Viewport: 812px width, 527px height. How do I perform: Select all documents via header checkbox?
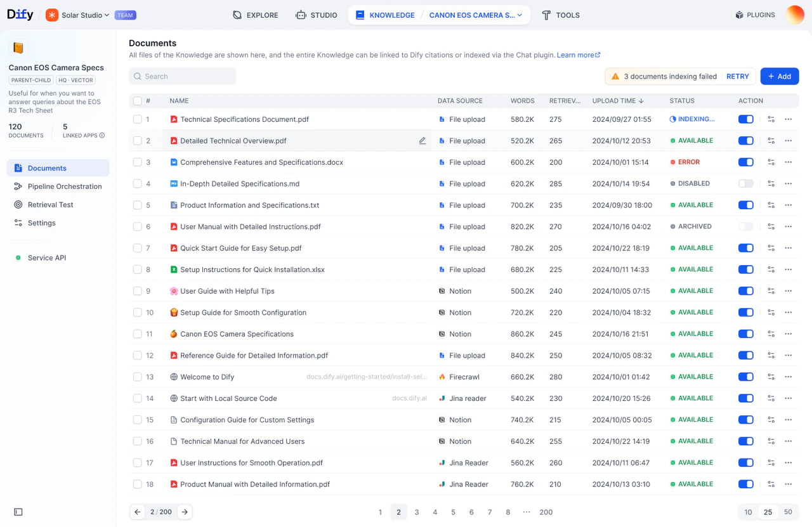coord(137,100)
